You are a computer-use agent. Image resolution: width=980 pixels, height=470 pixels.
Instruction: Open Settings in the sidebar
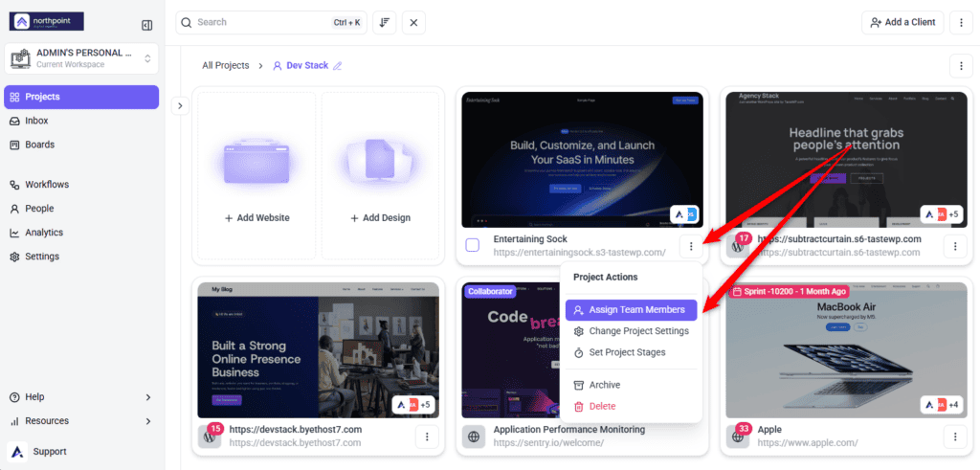(81, 257)
